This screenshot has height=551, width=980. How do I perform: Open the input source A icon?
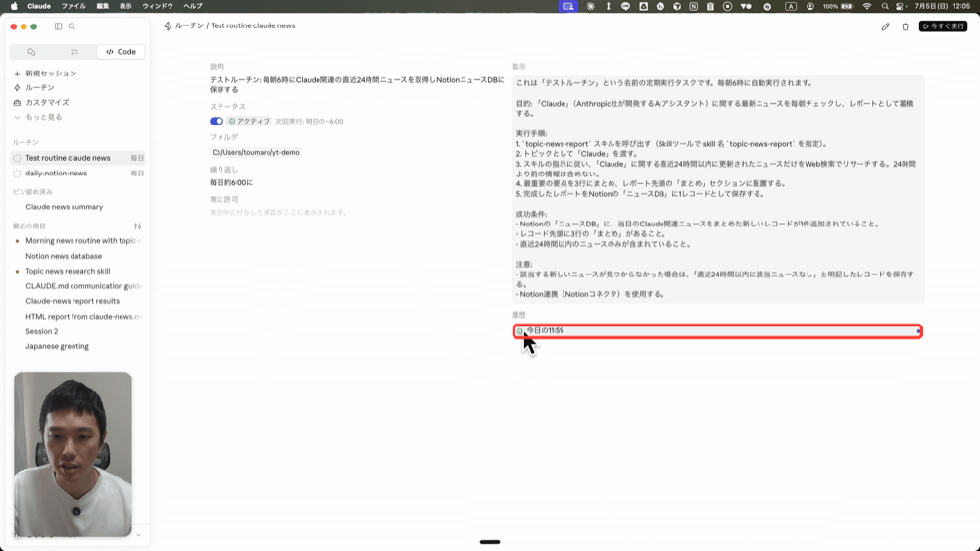pos(791,6)
